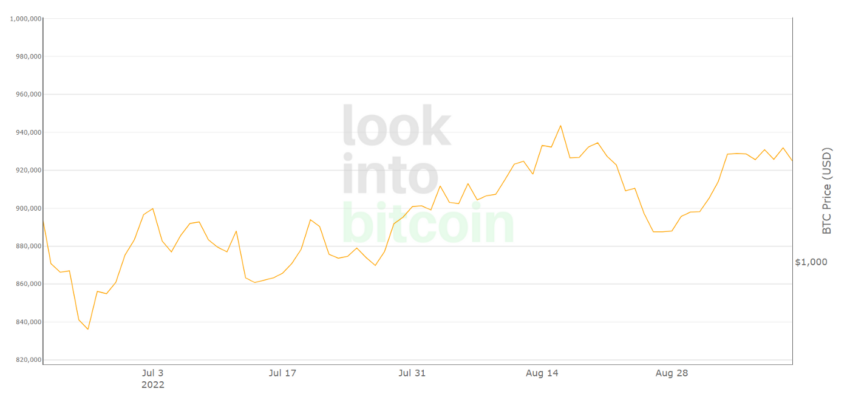Image resolution: width=850 pixels, height=394 pixels.
Task: Click the BTC Price (USD) axis title
Action: point(827,191)
